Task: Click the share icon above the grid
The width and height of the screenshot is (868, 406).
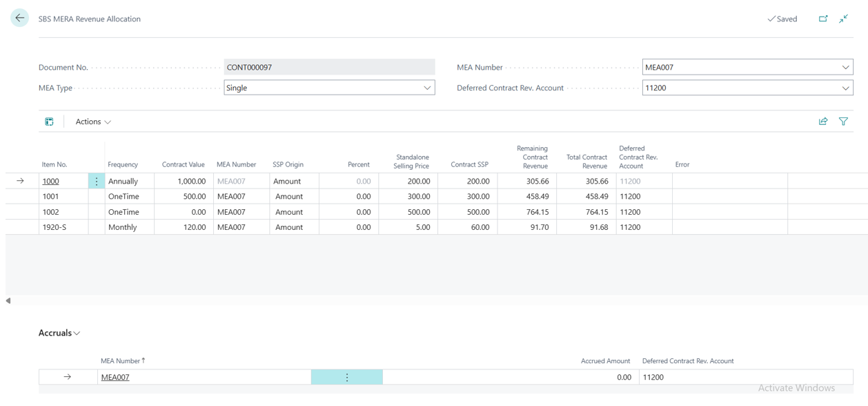Action: tap(823, 122)
